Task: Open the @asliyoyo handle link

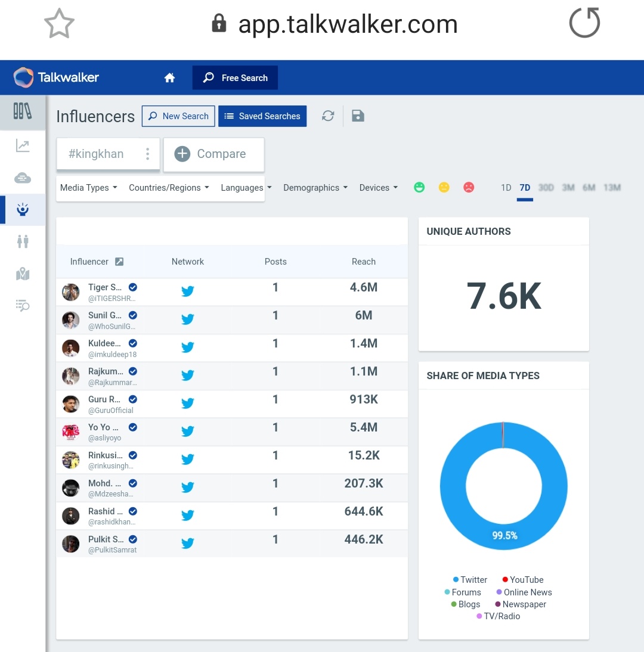Action: point(104,438)
